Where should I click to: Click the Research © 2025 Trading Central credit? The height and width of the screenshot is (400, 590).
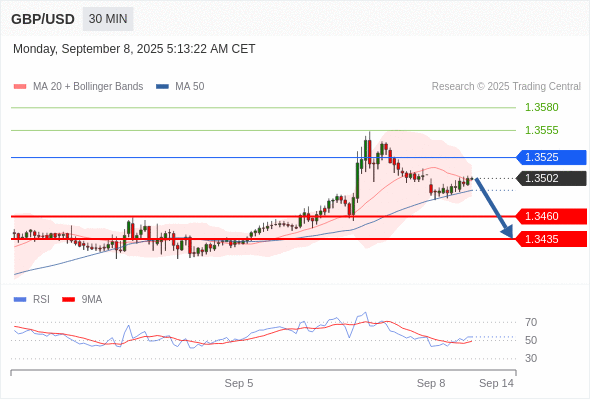pyautogui.click(x=506, y=87)
